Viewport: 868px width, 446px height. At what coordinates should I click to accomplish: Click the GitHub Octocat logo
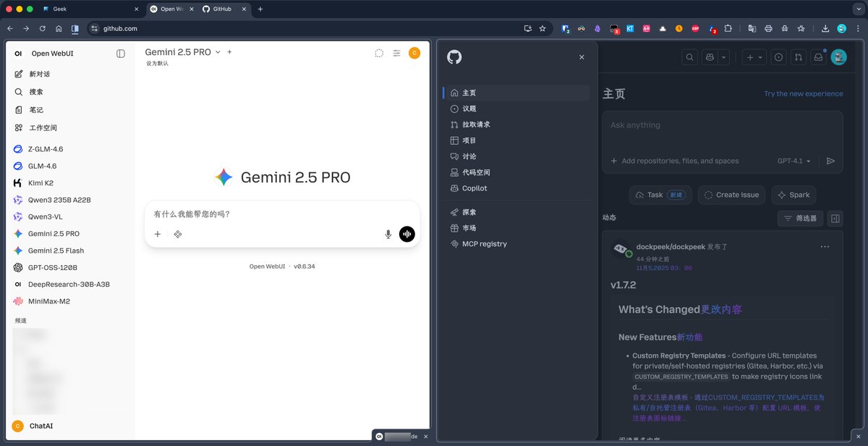pos(454,57)
